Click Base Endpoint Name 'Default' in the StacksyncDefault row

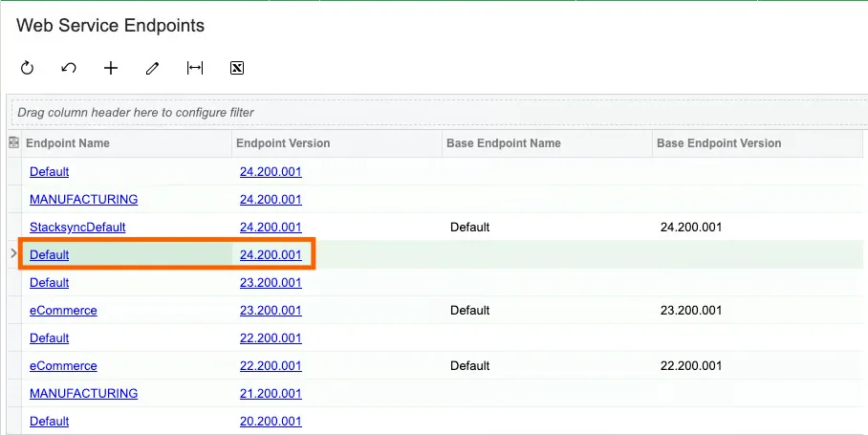(470, 227)
